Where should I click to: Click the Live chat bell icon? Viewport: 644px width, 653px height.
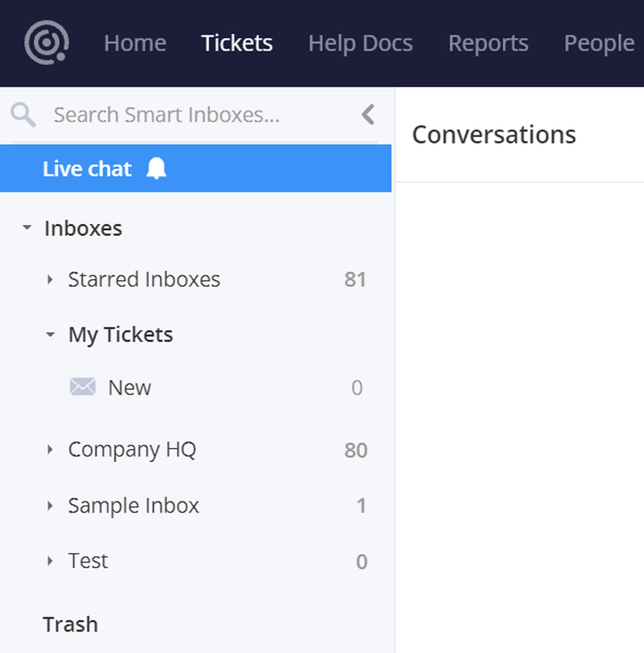[156, 168]
